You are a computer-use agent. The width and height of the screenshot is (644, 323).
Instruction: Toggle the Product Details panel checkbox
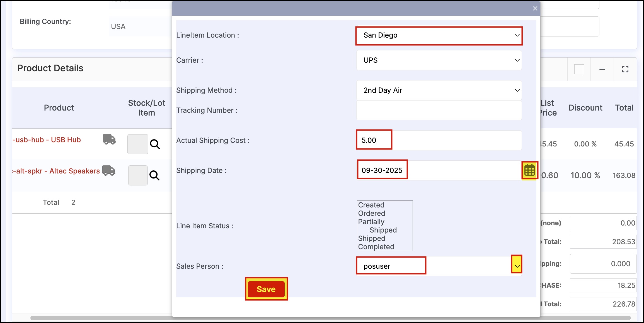[x=579, y=69]
